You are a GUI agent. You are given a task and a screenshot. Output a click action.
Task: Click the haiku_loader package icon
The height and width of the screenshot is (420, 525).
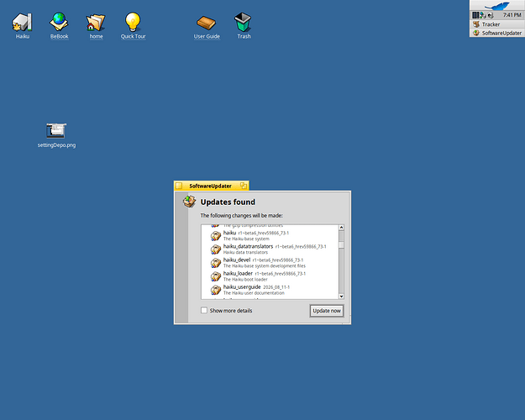pyautogui.click(x=216, y=276)
